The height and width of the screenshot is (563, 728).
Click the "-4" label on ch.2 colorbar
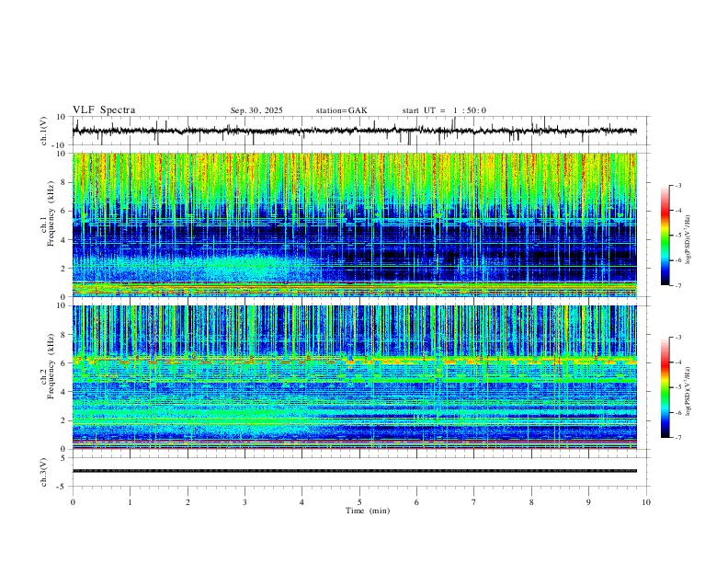tap(678, 362)
